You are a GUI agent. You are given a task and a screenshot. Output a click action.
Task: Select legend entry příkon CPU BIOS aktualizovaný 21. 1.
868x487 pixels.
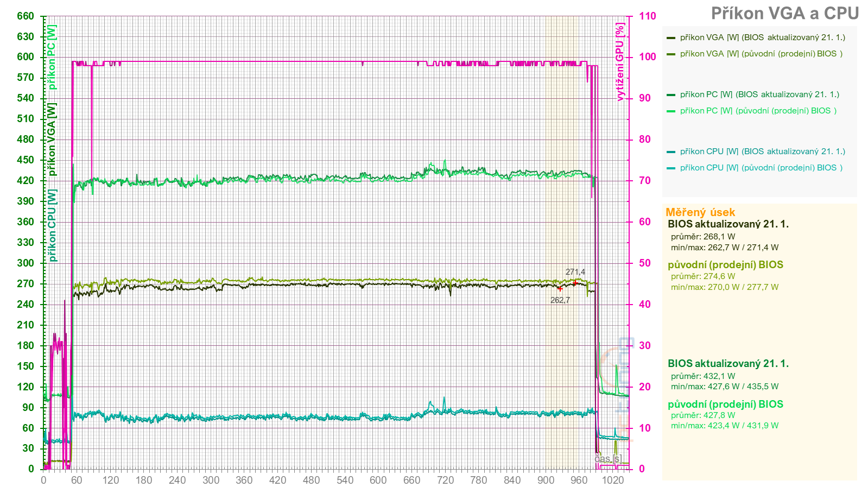click(756, 151)
